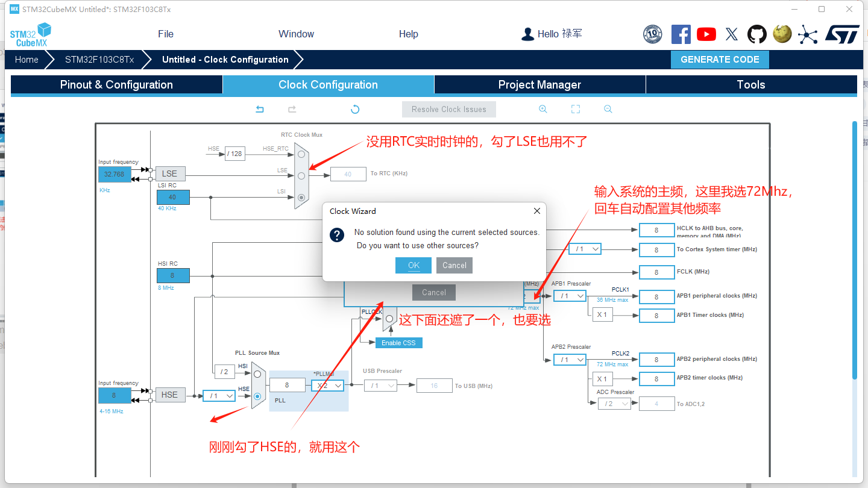Select PLLCLK radio in System Clock Mux
Image resolution: width=868 pixels, height=488 pixels.
389,319
